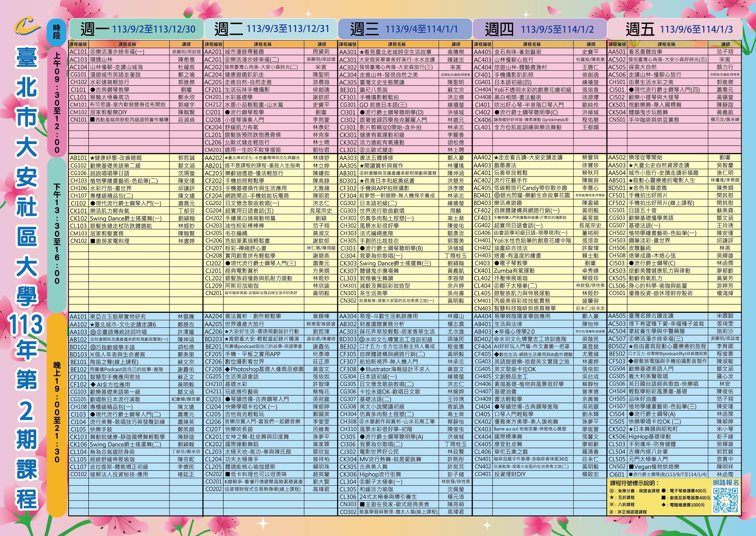Click the 網路報名 label above the QR code
Image resolution: width=756 pixels, height=536 pixels.
(726, 482)
